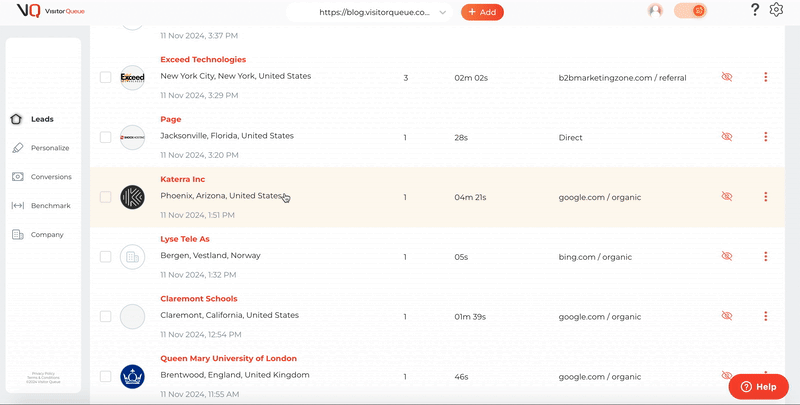Hide the Lyse Tele As lead
The image size is (800, 405).
tap(727, 256)
